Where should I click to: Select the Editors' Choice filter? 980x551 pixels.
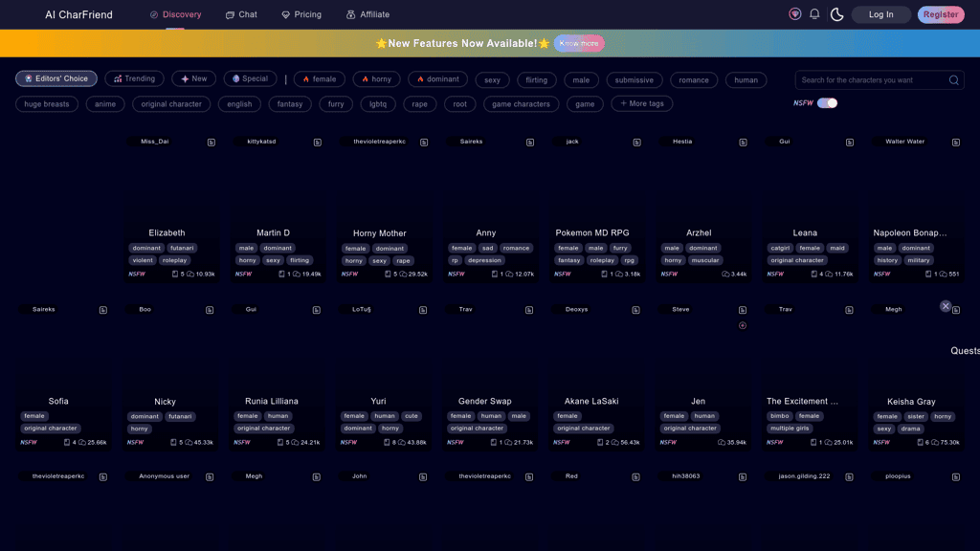(56, 79)
